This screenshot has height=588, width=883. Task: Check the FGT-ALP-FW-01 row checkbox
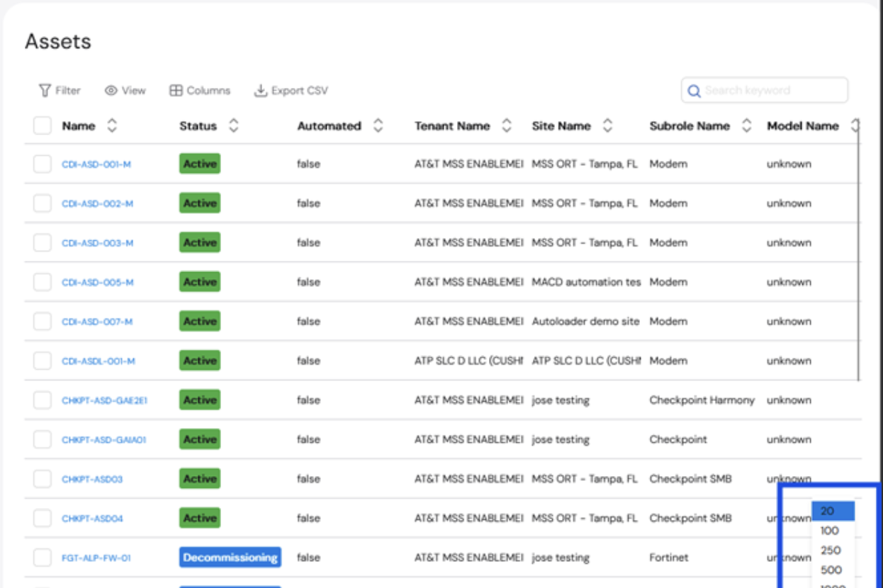coord(43,558)
